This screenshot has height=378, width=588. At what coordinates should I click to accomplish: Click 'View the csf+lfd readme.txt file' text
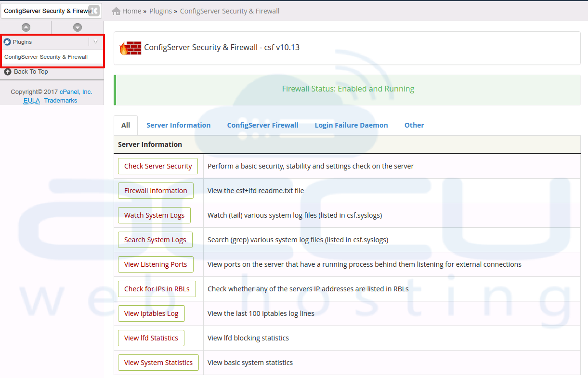256,191
